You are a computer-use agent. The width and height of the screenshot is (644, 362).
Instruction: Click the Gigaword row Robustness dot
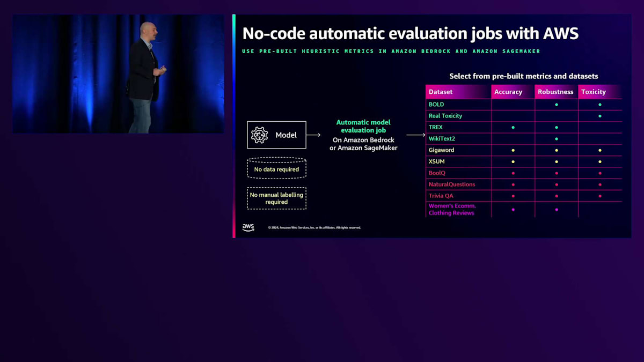[x=557, y=150]
